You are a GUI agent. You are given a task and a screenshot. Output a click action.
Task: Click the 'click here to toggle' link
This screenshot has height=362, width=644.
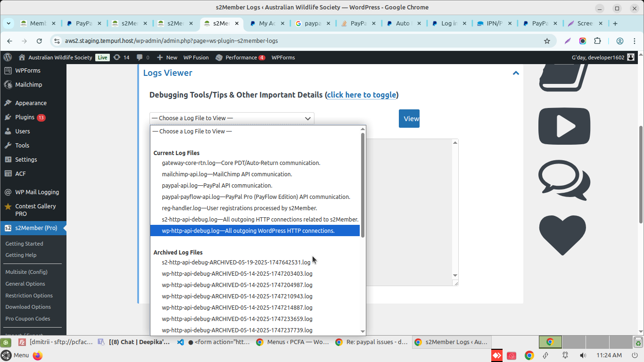(x=362, y=95)
